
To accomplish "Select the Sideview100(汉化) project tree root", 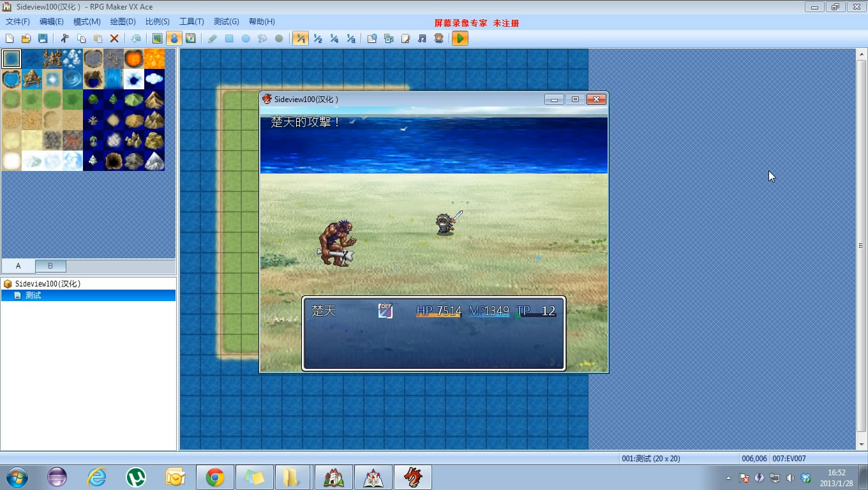I will 47,283.
